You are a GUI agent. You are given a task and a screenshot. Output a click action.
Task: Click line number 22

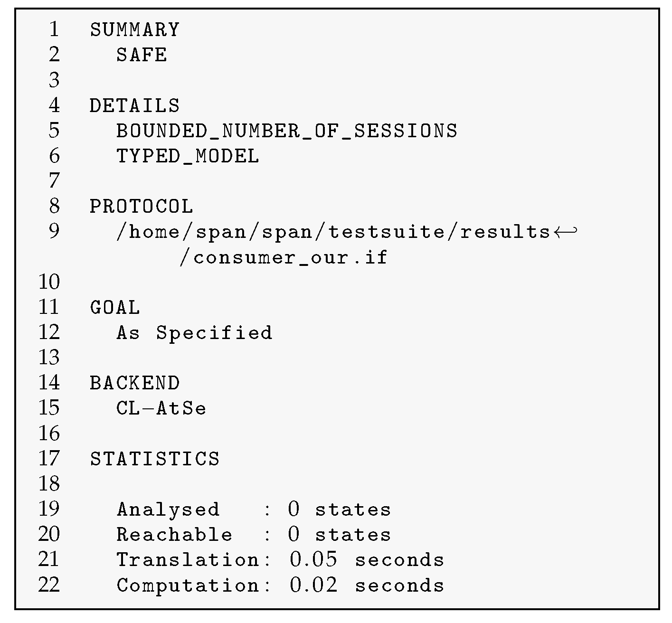(x=49, y=585)
